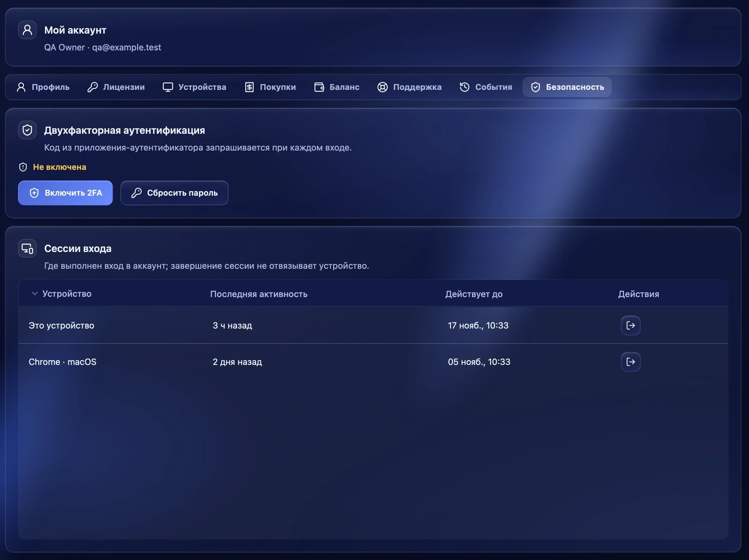
Task: Click the Не включена status text
Action: point(59,167)
